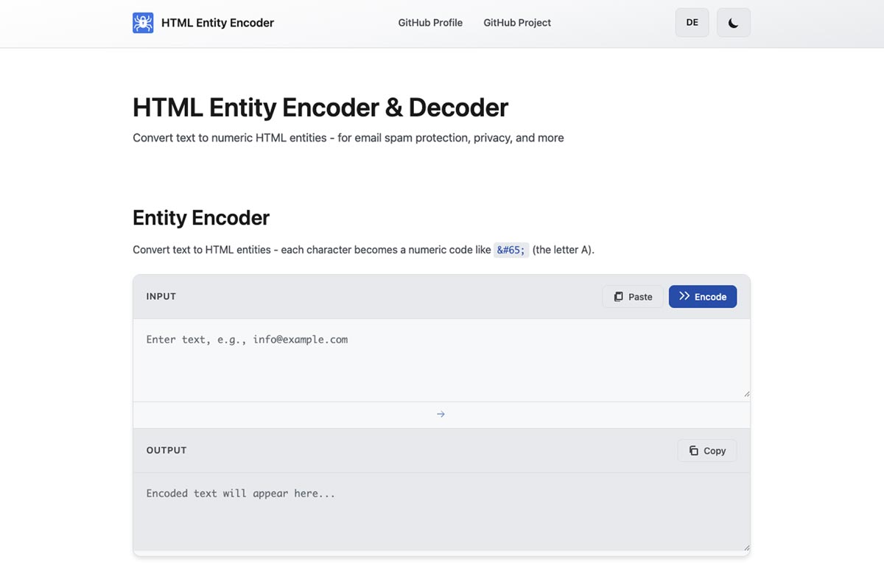Click the resize grip of the output area
The height and width of the screenshot is (588, 884).
pyautogui.click(x=746, y=547)
